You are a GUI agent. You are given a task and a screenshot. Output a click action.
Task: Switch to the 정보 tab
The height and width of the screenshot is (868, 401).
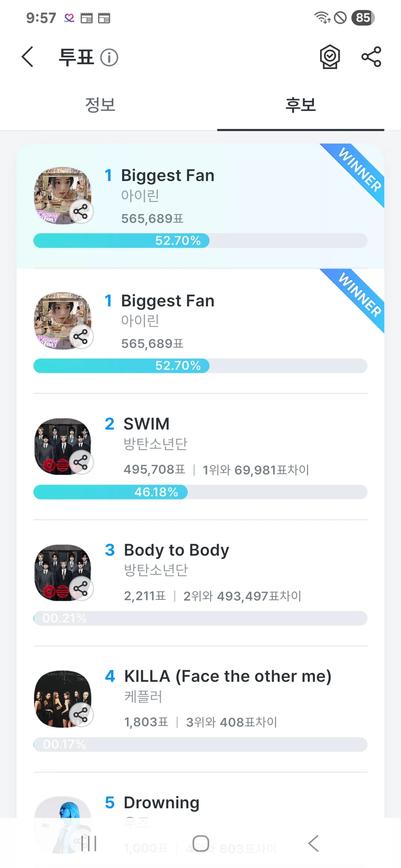tap(100, 105)
